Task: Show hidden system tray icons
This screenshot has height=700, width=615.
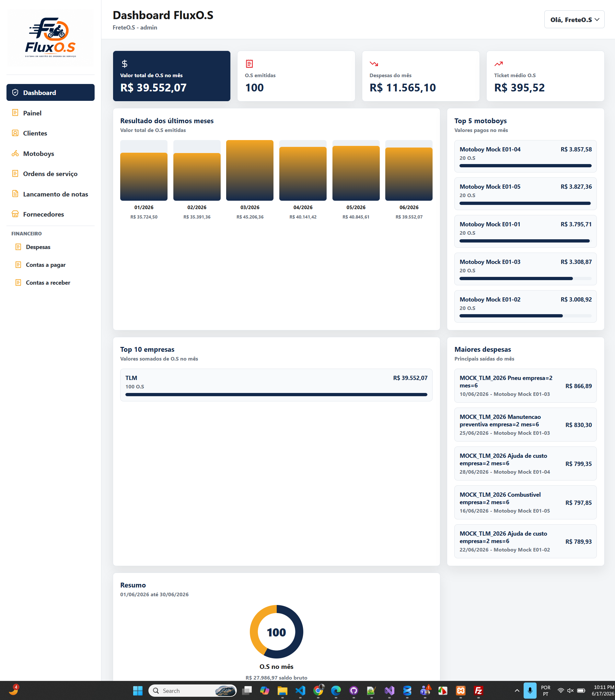Action: (517, 691)
